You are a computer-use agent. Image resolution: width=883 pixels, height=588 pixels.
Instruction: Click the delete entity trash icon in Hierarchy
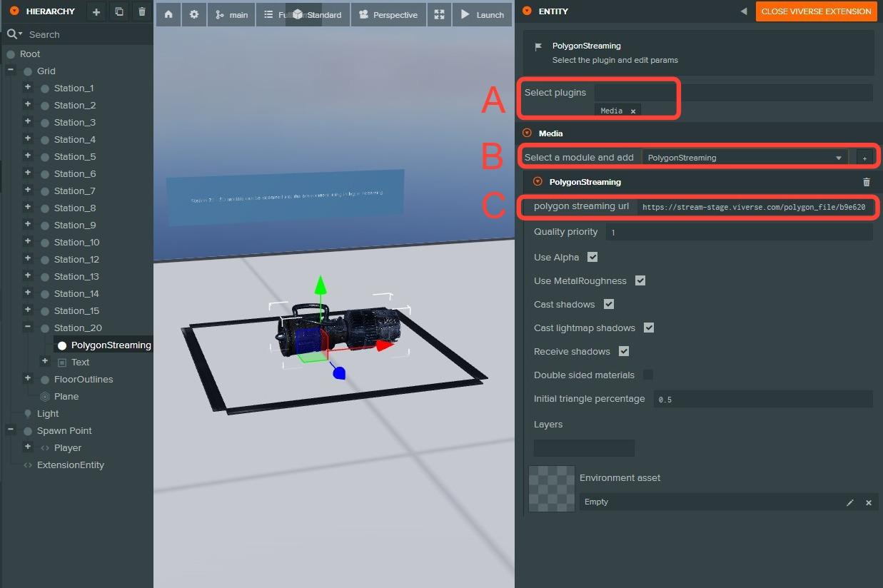pyautogui.click(x=142, y=12)
